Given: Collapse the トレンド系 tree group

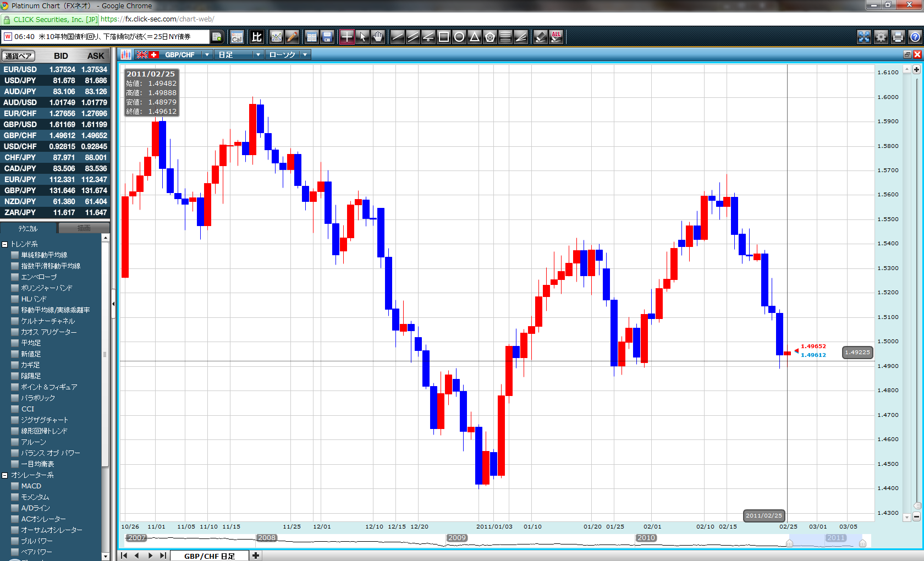Looking at the screenshot, I should pos(5,244).
